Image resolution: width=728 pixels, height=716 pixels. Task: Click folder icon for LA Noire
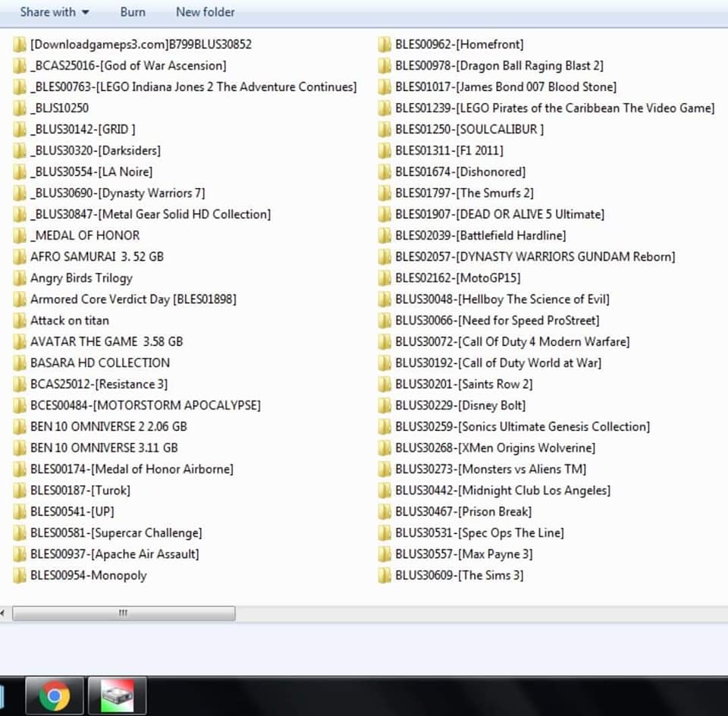[x=19, y=172]
